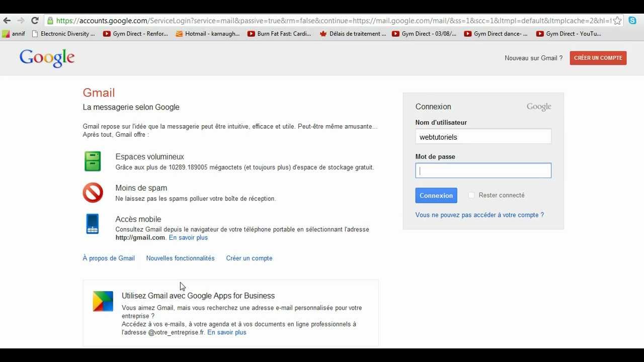Click the 'Accès mobile' heading
The width and height of the screenshot is (644, 362).
point(138,219)
